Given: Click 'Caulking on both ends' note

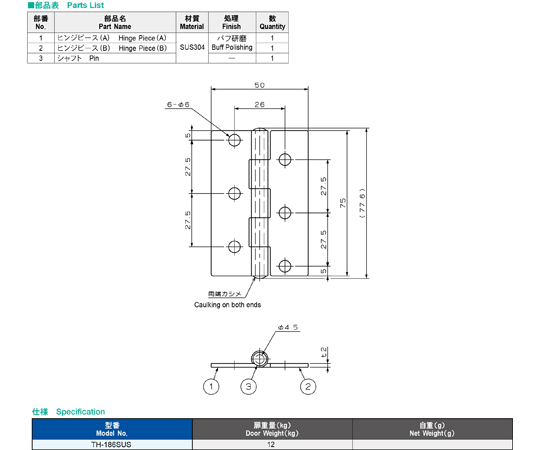Looking at the screenshot, I should click(x=227, y=305).
